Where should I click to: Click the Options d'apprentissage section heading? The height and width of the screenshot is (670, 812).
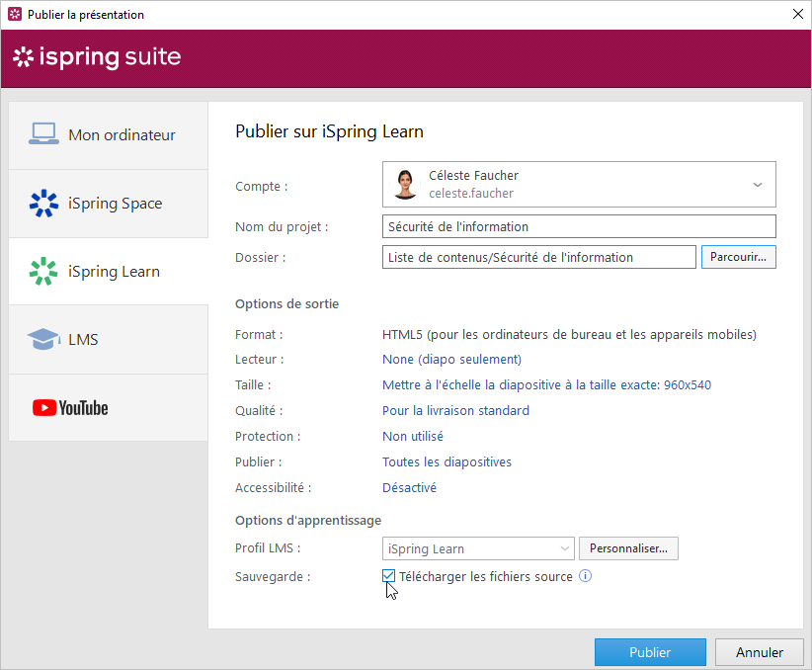[308, 520]
